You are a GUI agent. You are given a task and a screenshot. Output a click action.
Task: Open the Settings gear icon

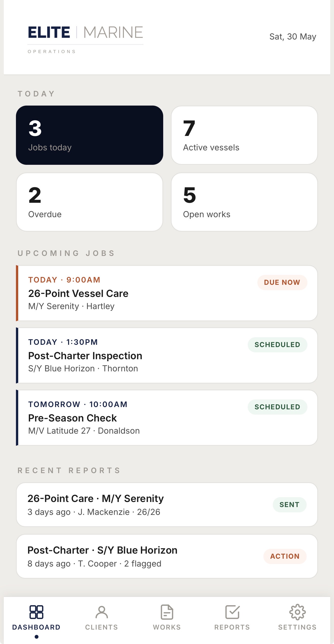coord(298,612)
